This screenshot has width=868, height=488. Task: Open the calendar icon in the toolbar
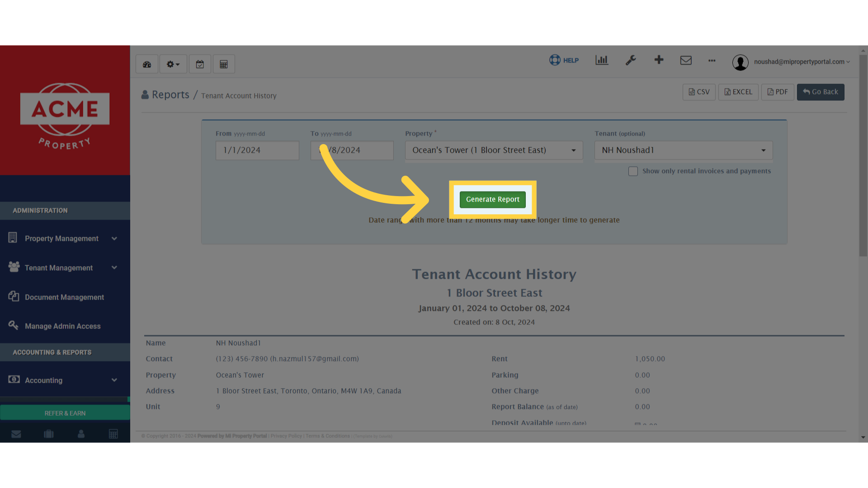200,64
